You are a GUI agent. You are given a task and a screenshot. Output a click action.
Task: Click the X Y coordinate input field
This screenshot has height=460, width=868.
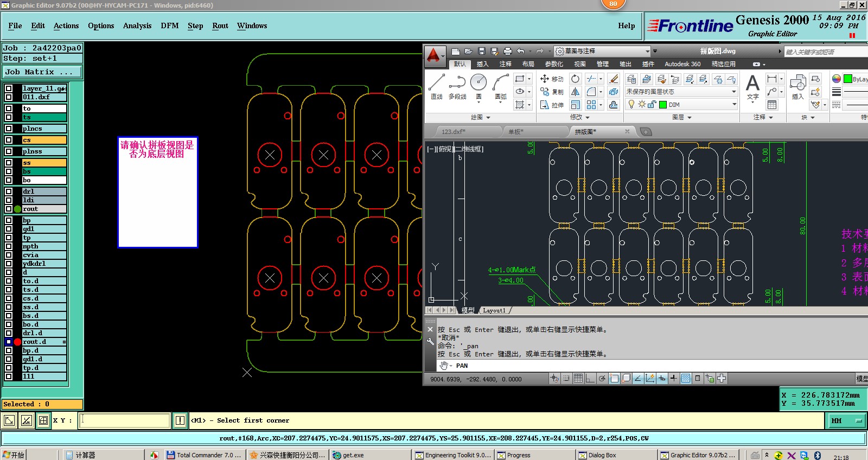pyautogui.click(x=125, y=420)
